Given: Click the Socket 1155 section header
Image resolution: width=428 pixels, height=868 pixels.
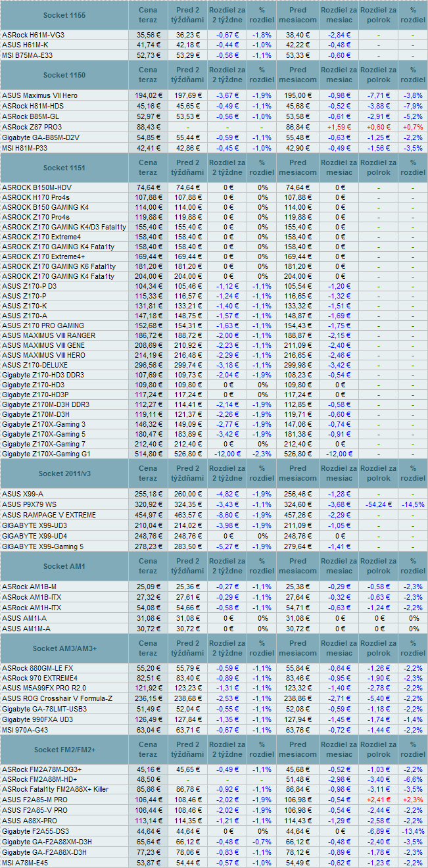Looking at the screenshot, I should [64, 14].
